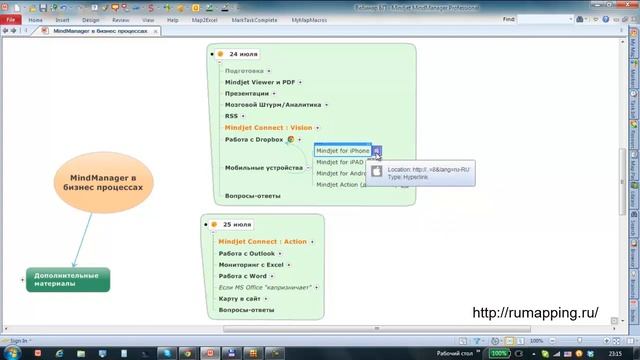The height and width of the screenshot is (360, 640).
Task: Expand the Работа с Word topic
Action: 272,276
